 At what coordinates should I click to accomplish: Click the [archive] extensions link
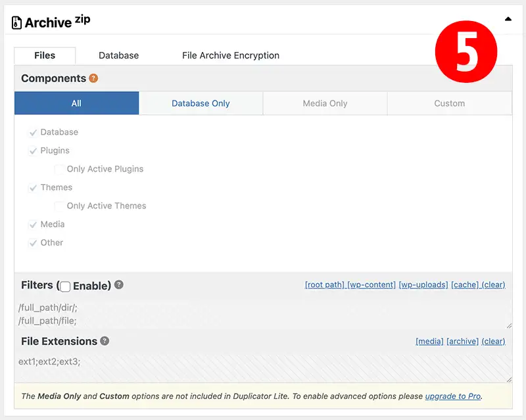pyautogui.click(x=462, y=341)
